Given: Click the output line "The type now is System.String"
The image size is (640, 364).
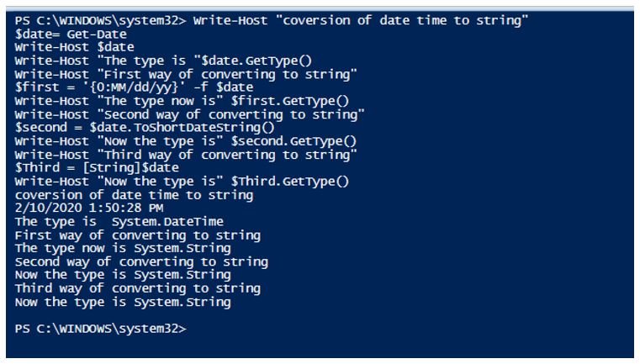Looking at the screenshot, I should (123, 248).
